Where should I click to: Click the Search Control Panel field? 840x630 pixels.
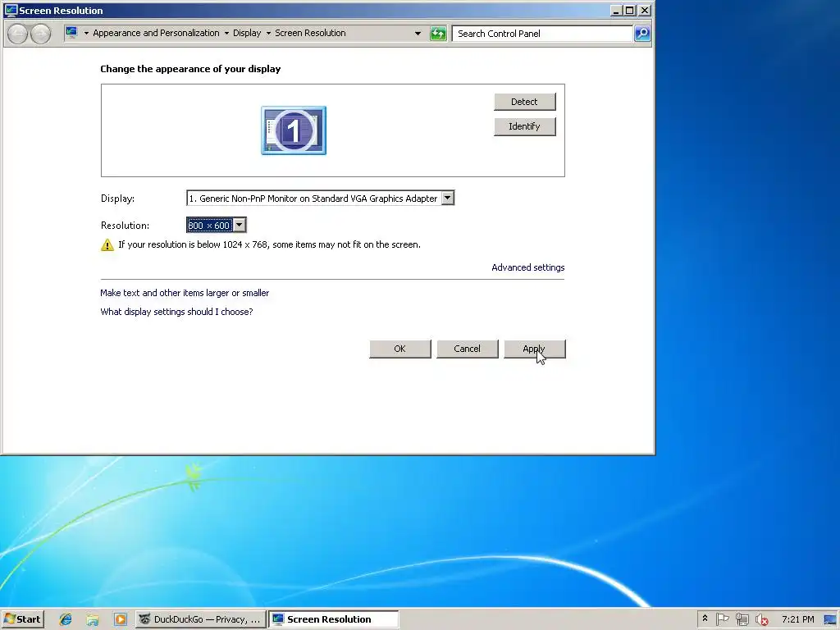pyautogui.click(x=542, y=34)
